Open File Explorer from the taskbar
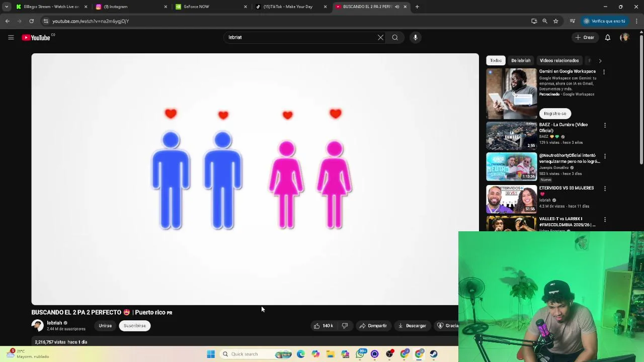Screen dimensions: 644x362 click(331, 354)
